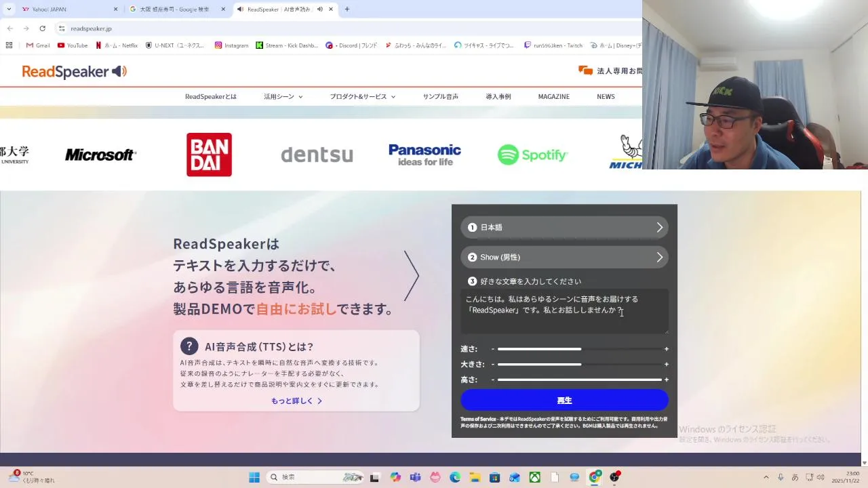Click the microphone icon in the system tray
Image resolution: width=868 pixels, height=488 pixels.
[781, 477]
